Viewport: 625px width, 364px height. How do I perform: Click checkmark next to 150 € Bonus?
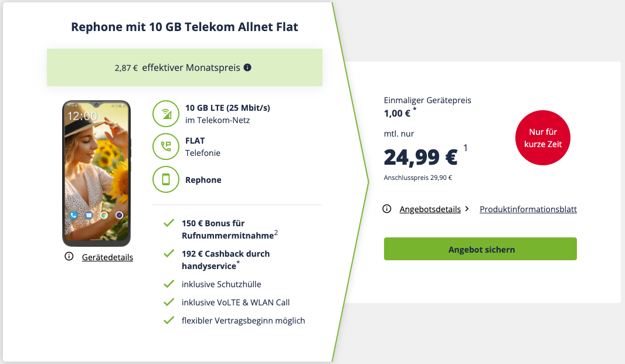[x=169, y=223]
